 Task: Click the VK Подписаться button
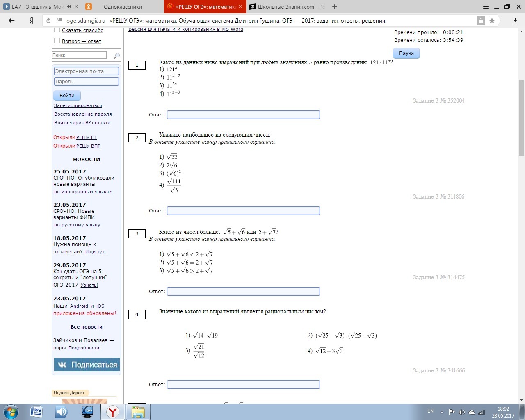pos(87,365)
